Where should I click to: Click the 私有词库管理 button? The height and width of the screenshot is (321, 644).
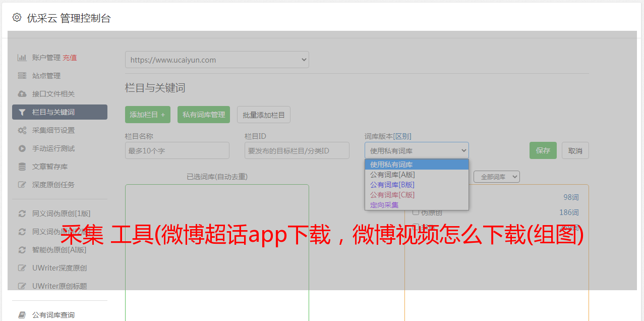204,115
